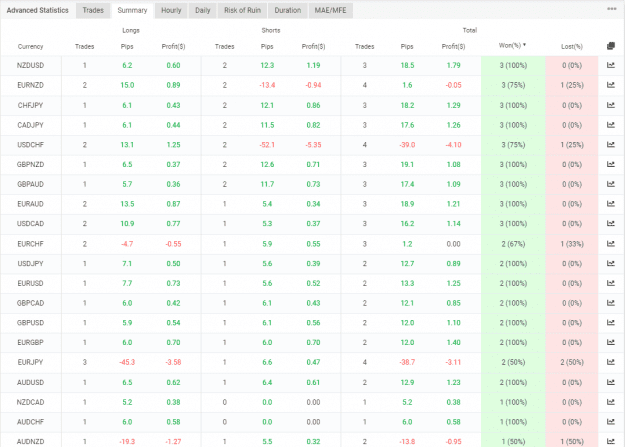
Task: Switch to the Trades tab
Action: tap(93, 10)
